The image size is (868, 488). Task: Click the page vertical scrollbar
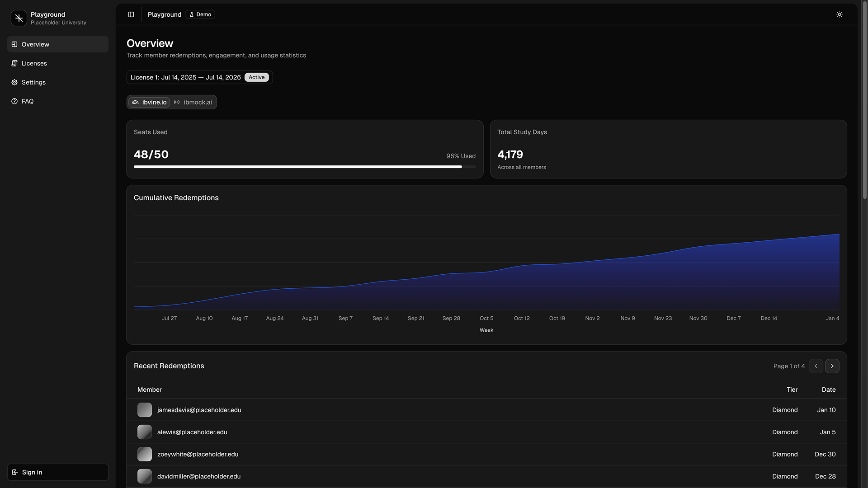(x=864, y=104)
